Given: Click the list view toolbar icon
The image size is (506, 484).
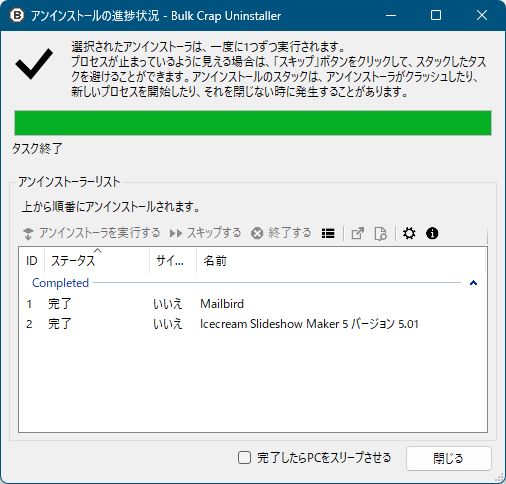Looking at the screenshot, I should (x=328, y=233).
